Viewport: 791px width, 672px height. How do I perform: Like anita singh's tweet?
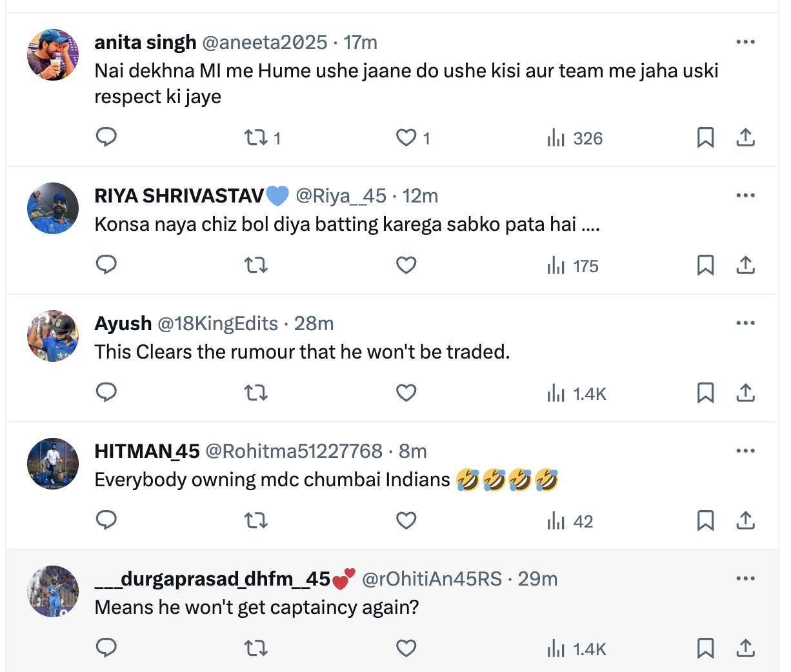click(x=406, y=137)
